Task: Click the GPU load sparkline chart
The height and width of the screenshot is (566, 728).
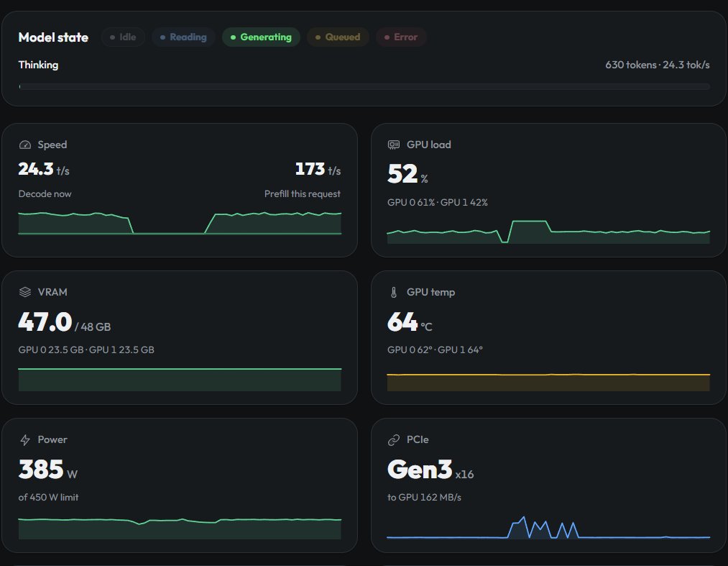Action: point(548,232)
